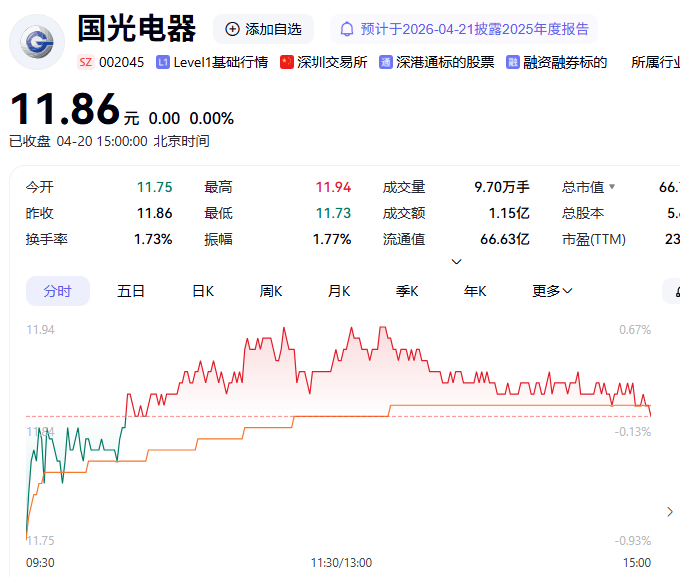Open 深港通标的股票 tag
The height and width of the screenshot is (577, 680).
point(445,62)
